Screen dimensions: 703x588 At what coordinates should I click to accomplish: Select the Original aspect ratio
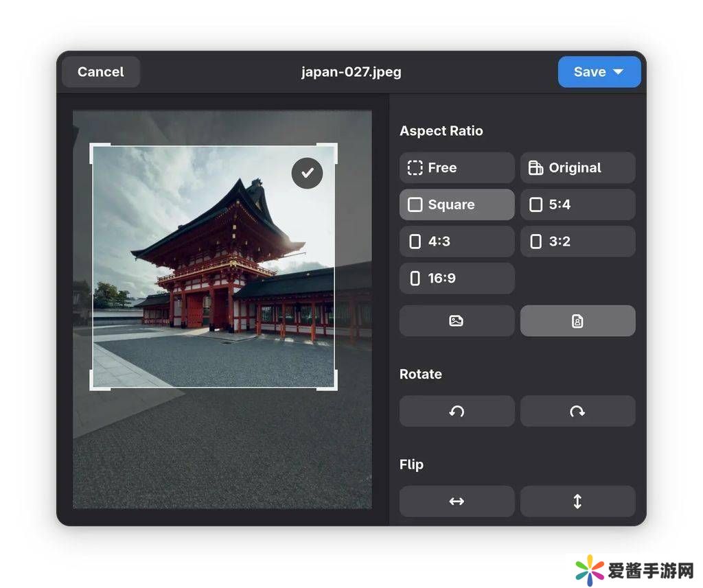[x=577, y=167]
